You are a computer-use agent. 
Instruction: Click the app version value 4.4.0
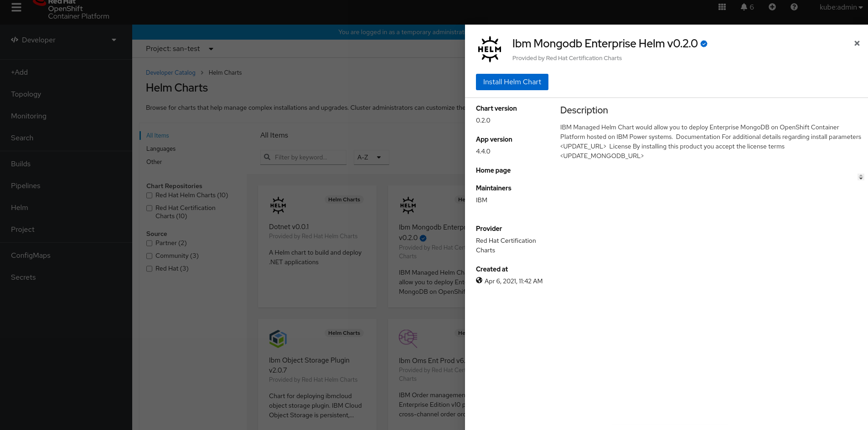tap(483, 152)
